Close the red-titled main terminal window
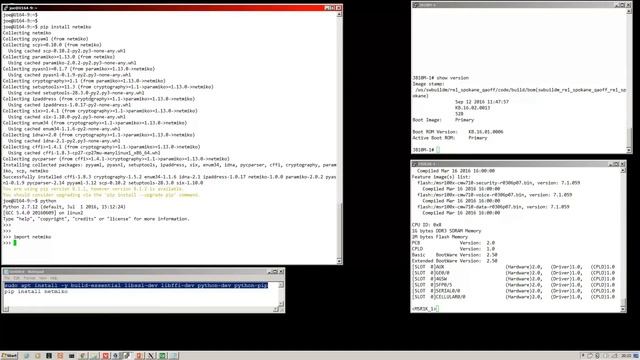Viewport: 640px width, 360px height. (x=338, y=8)
